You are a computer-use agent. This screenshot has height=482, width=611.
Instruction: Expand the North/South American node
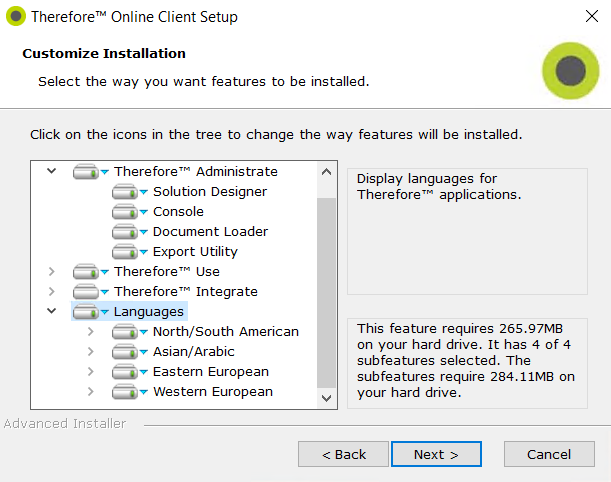coord(90,332)
